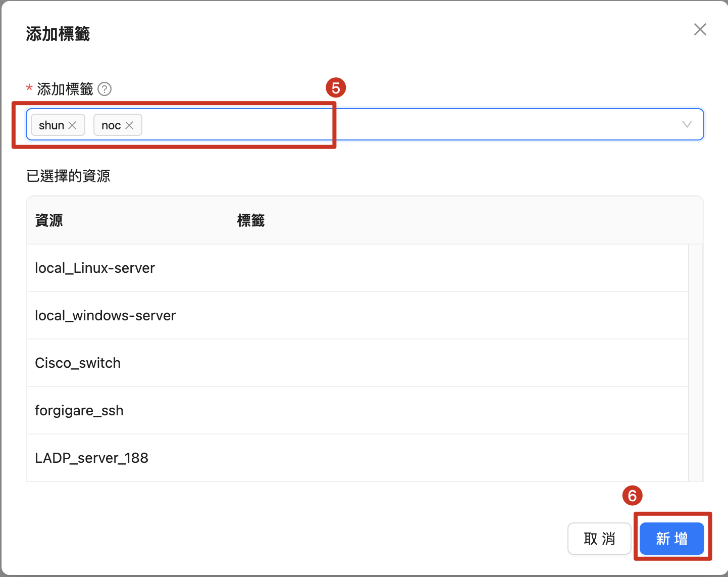Image resolution: width=728 pixels, height=577 pixels.
Task: Close the 添加標籤 dialog with X
Action: click(700, 30)
